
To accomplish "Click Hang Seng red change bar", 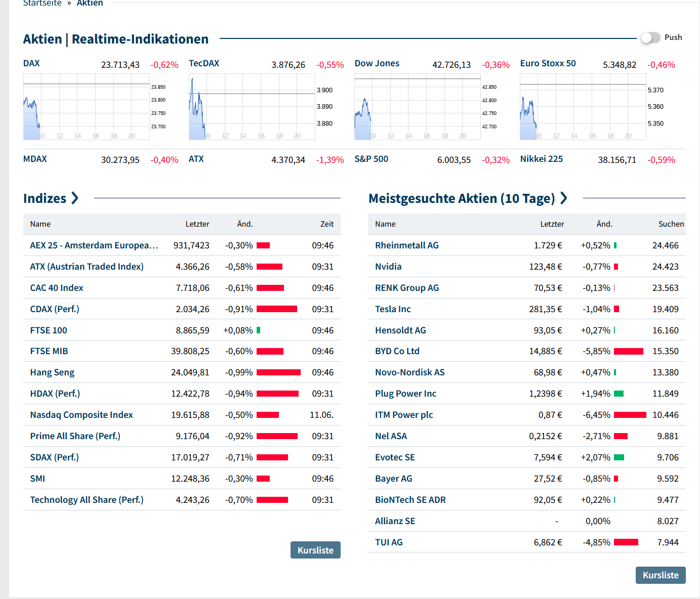I will click(278, 372).
